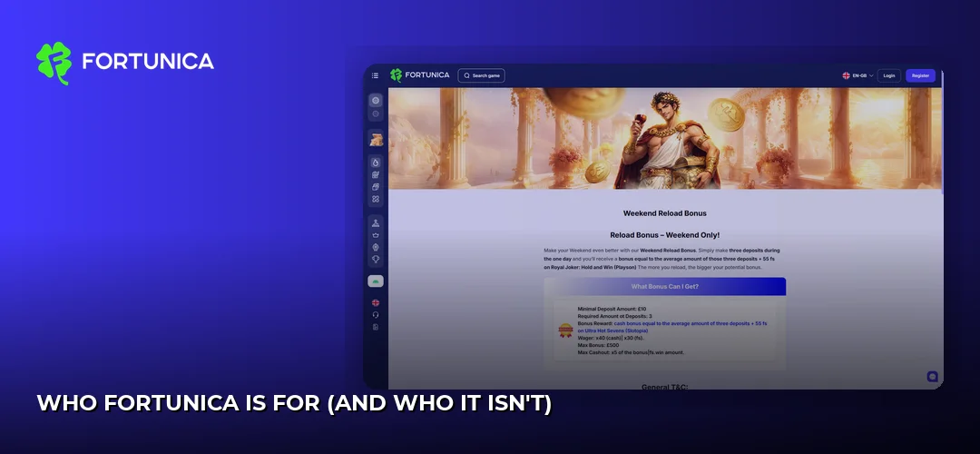The height and width of the screenshot is (454, 980).
Task: Select the four-circles sidebar icon
Action: (376, 199)
